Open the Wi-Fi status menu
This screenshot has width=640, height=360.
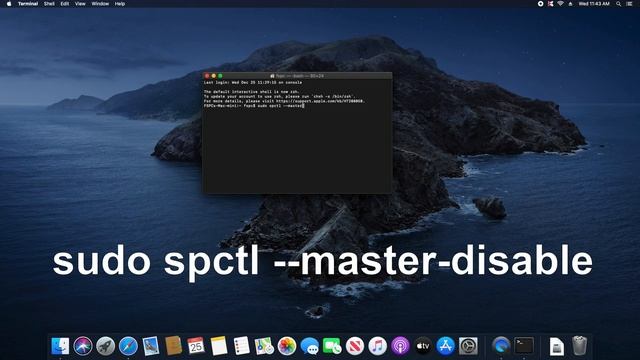coord(560,4)
